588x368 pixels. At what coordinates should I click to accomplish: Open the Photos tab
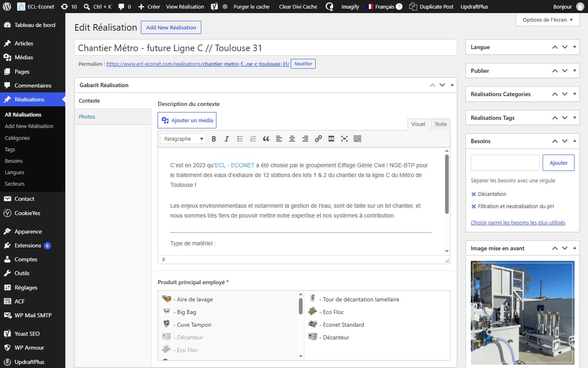click(x=113, y=117)
